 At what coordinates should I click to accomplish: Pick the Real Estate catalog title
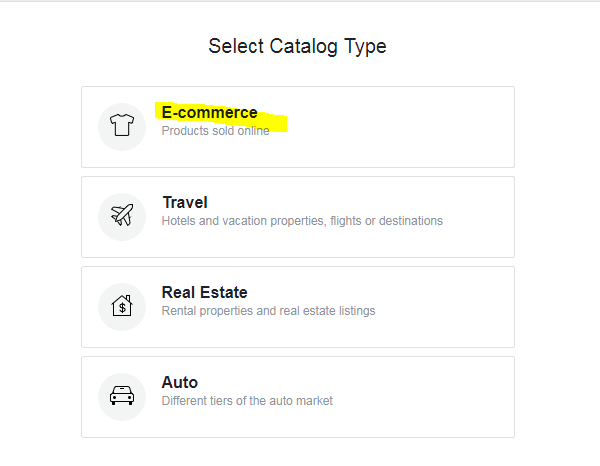point(204,292)
